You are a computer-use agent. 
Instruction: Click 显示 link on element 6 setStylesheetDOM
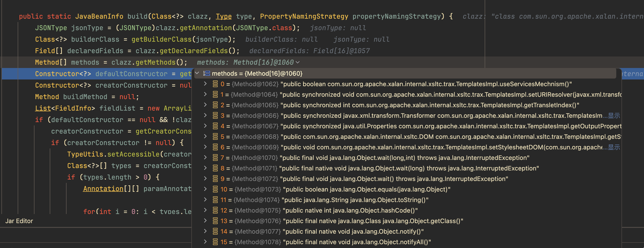(x=614, y=147)
